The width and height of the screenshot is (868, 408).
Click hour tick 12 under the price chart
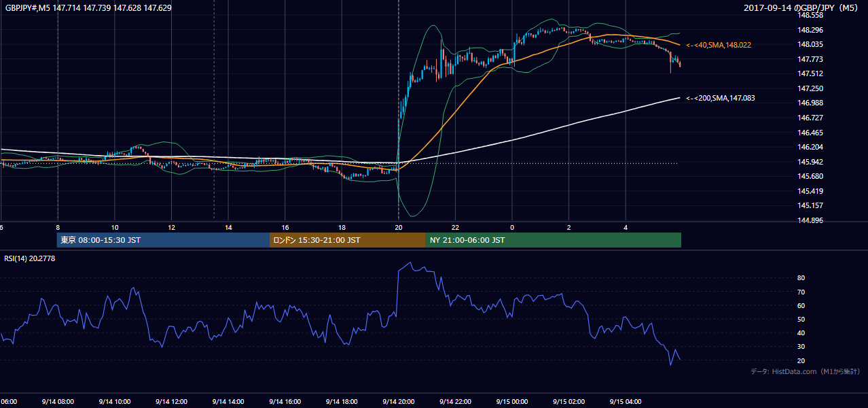pyautogui.click(x=171, y=228)
